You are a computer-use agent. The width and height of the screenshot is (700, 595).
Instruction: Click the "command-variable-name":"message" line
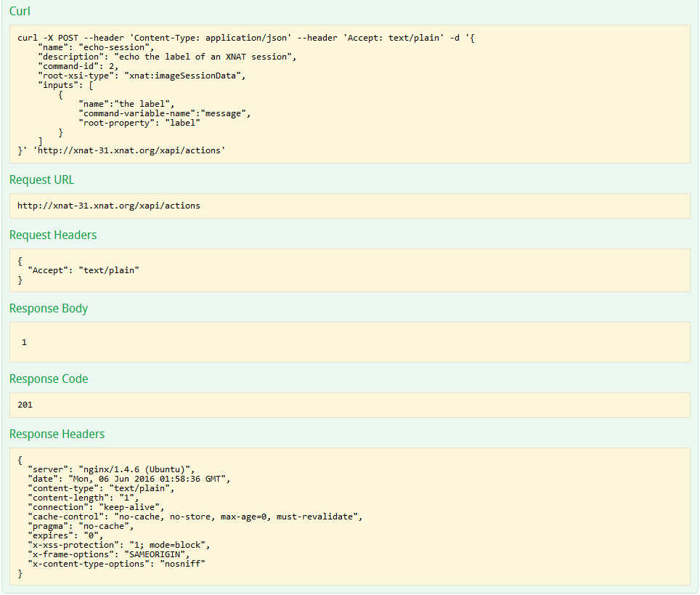tap(164, 113)
